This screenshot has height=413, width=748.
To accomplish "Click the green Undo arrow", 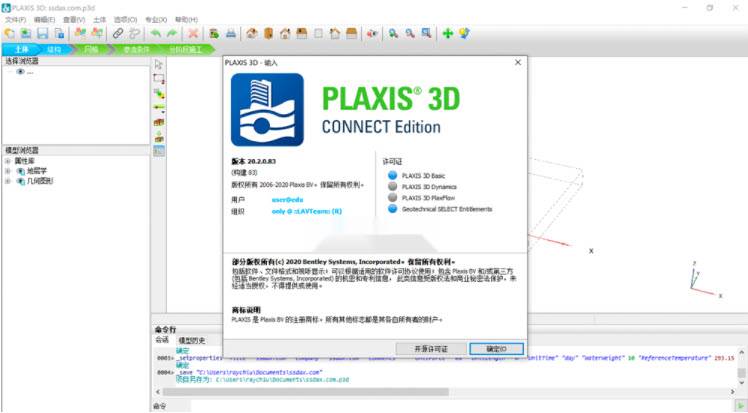I will (x=156, y=33).
